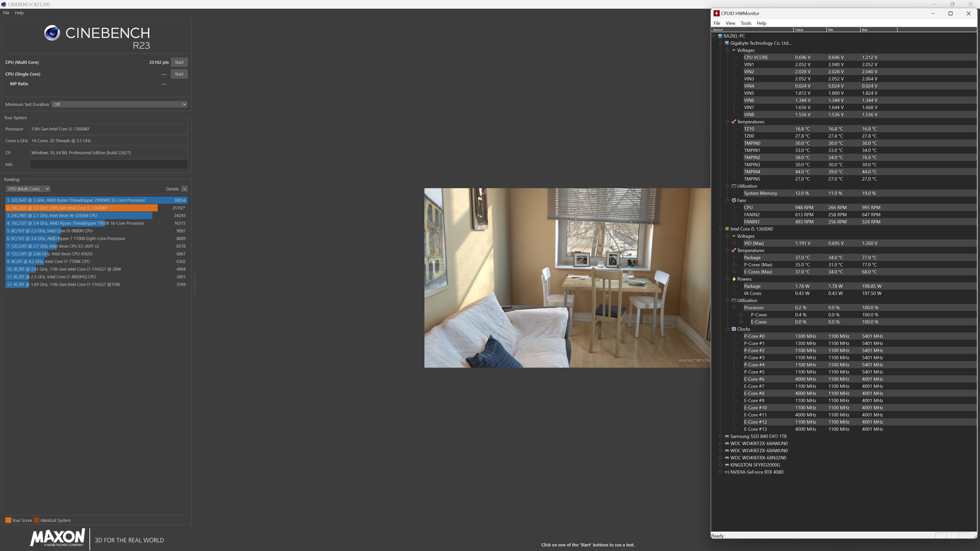Click the motherboard Temperatures thermometer icon
The image size is (980, 551).
click(734, 122)
